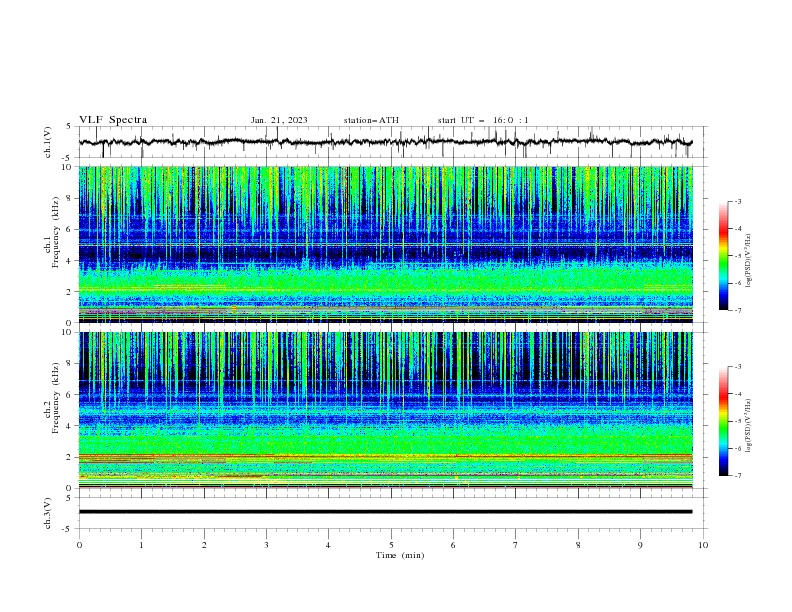The image size is (792, 612).
Task: Click the "start UT = 16:0 :1" text
Action: [483, 120]
